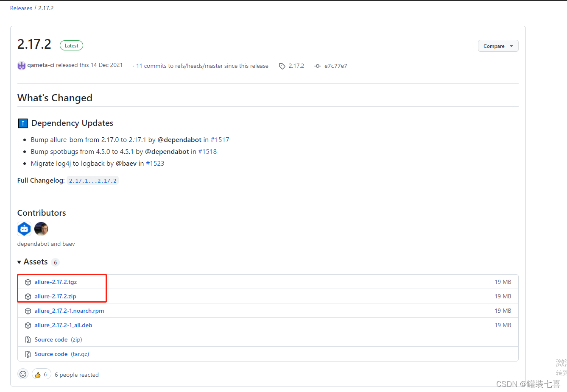Image resolution: width=567 pixels, height=392 pixels.
Task: Open the smiley add-reaction button
Action: (x=23, y=374)
